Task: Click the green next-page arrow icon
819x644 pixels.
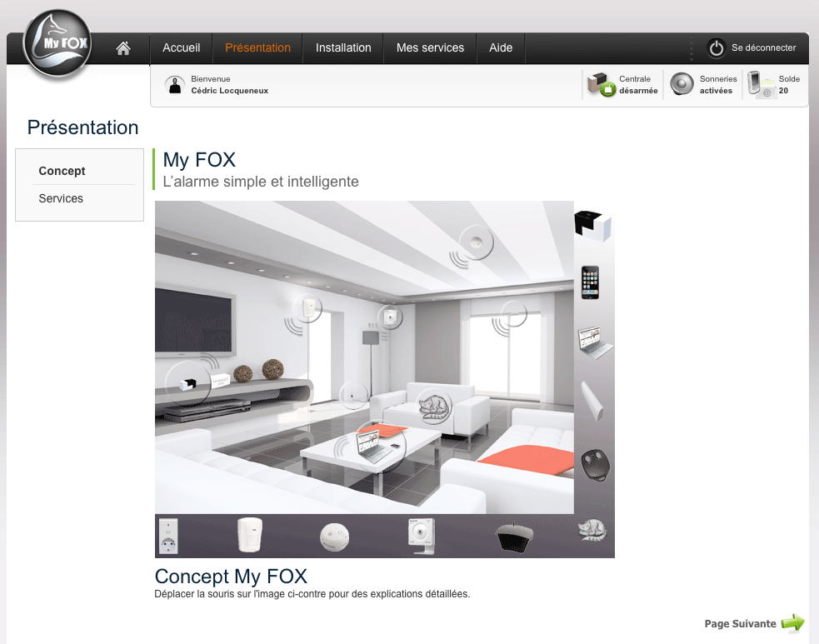Action: [x=793, y=623]
